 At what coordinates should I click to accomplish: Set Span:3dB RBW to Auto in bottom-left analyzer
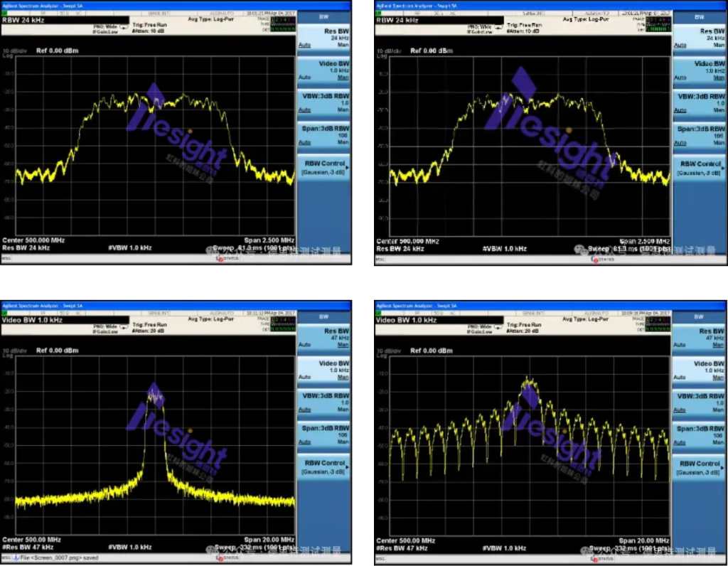(x=304, y=441)
